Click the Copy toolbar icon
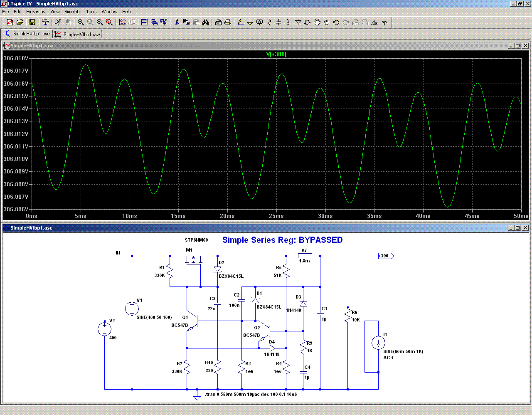This screenshot has height=415, width=532. 186,22
